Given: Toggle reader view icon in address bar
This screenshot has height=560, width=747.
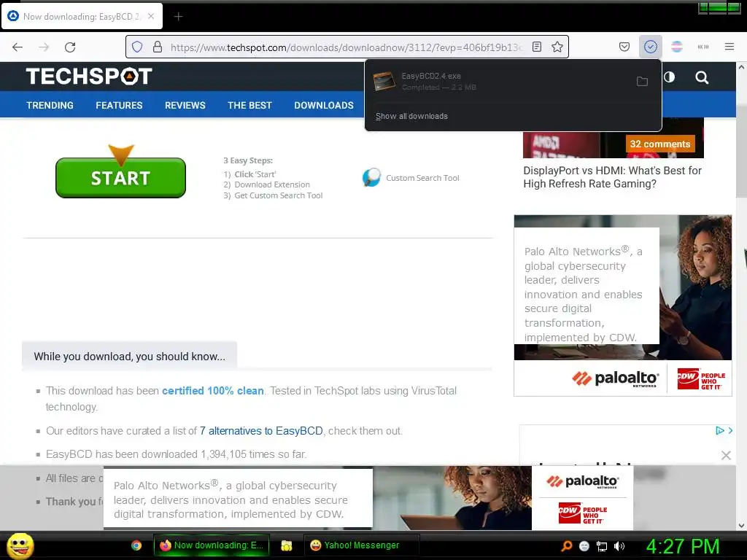Looking at the screenshot, I should click(537, 47).
